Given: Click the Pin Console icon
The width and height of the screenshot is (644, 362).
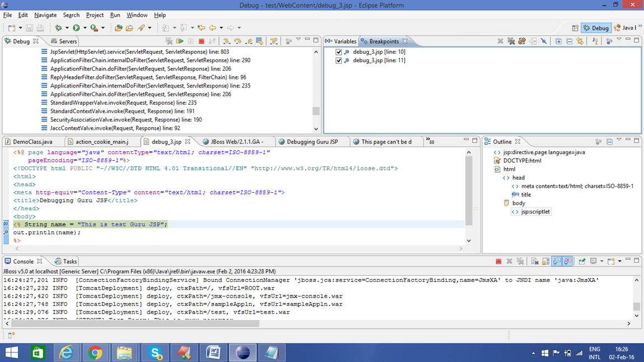Looking at the screenshot, I should pyautogui.click(x=582, y=262).
